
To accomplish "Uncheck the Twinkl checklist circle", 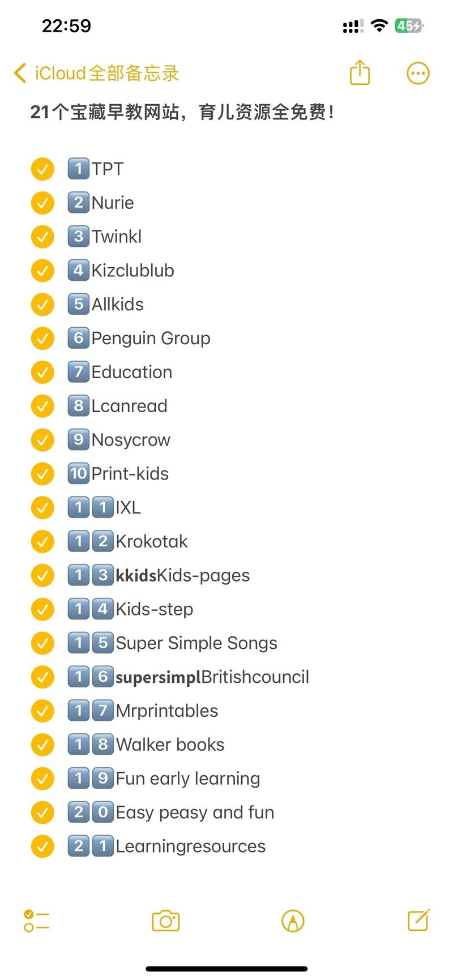I will (x=42, y=237).
